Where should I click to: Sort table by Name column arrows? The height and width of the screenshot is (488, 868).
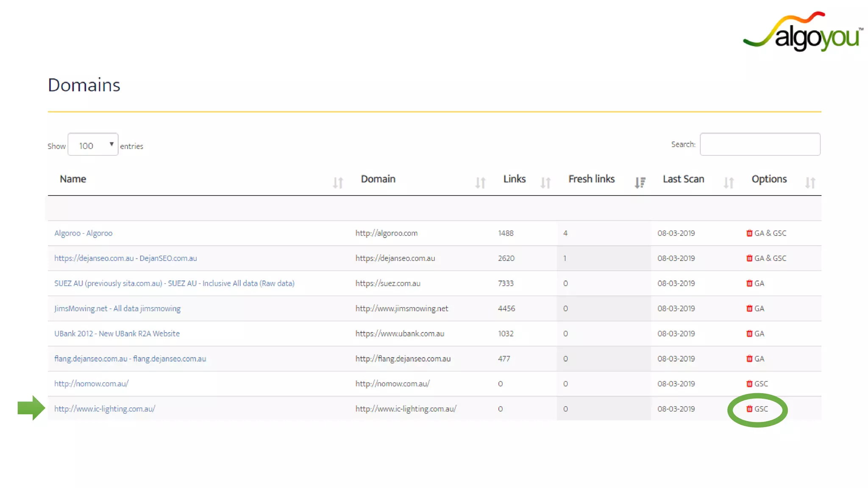tap(338, 183)
